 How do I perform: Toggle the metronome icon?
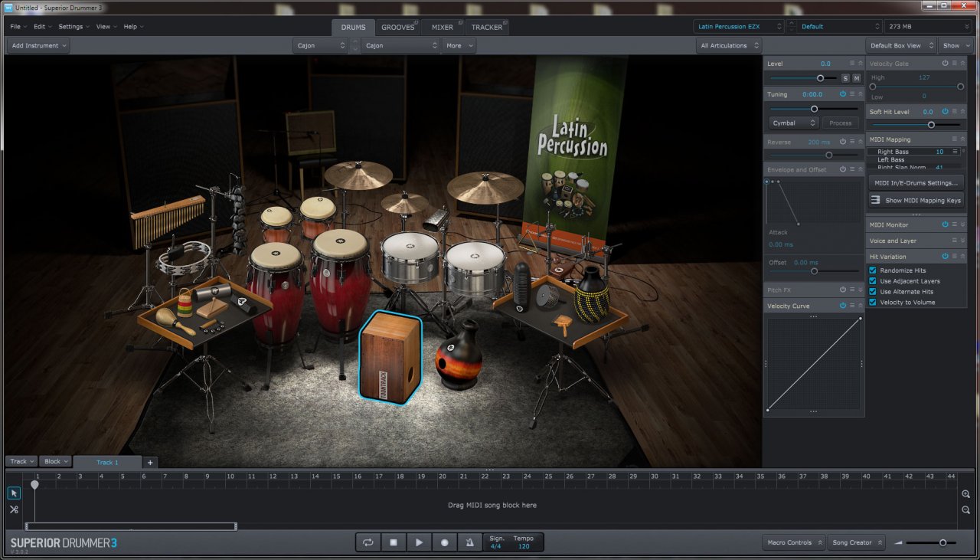pos(469,542)
